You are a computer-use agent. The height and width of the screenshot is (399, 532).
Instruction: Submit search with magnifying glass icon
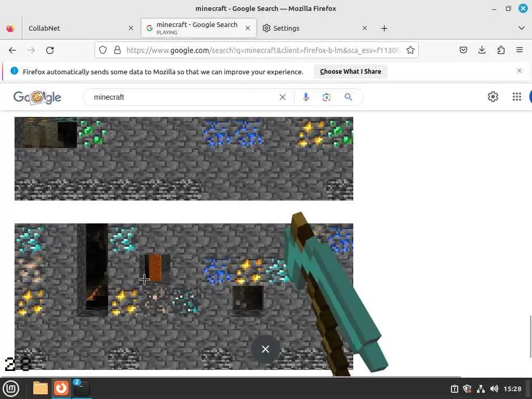(x=348, y=97)
